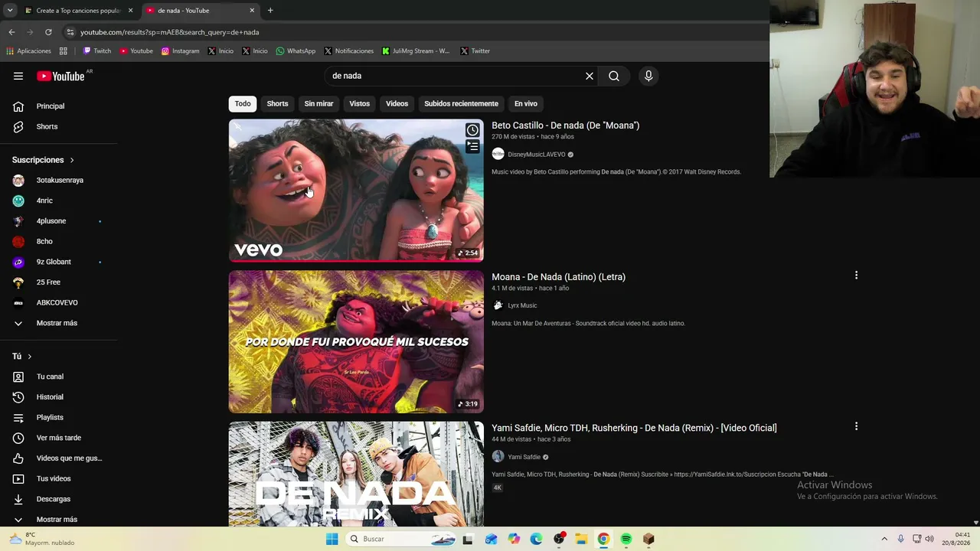Open Moana De Nada Latino Letra title
Image resolution: width=980 pixels, height=551 pixels.
[x=558, y=277]
